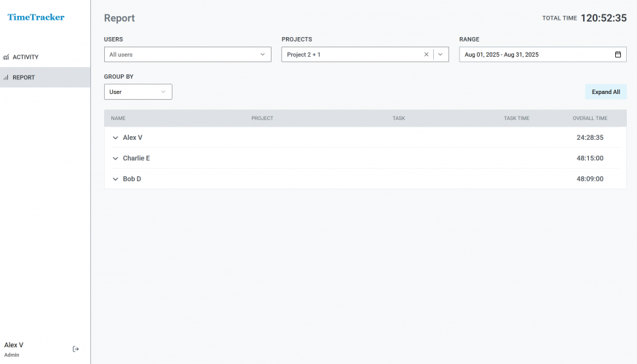Click the TOTAL TIME label

pyautogui.click(x=559, y=18)
